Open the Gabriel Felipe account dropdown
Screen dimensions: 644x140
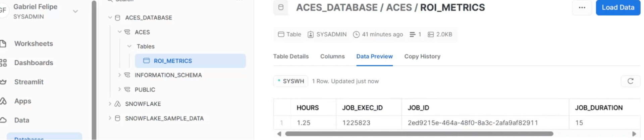[x=75, y=11]
